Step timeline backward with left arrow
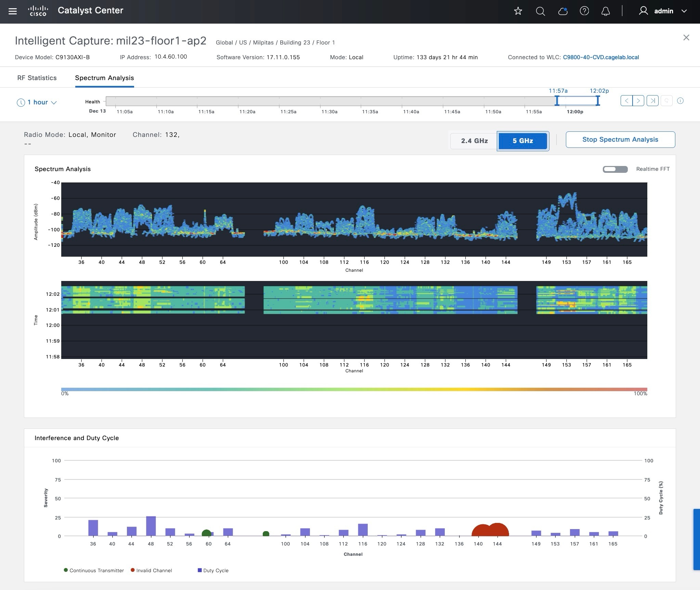The image size is (700, 590). 626,101
